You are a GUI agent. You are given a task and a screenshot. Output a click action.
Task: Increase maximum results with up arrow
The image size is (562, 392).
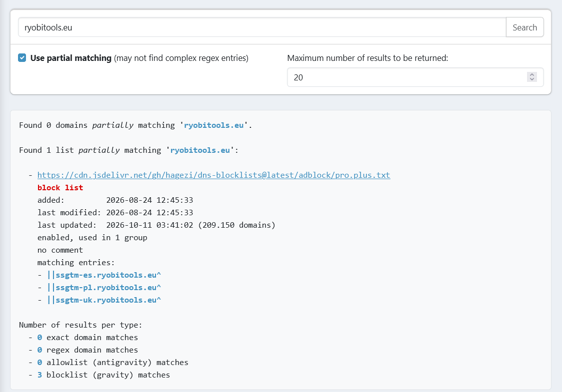532,75
